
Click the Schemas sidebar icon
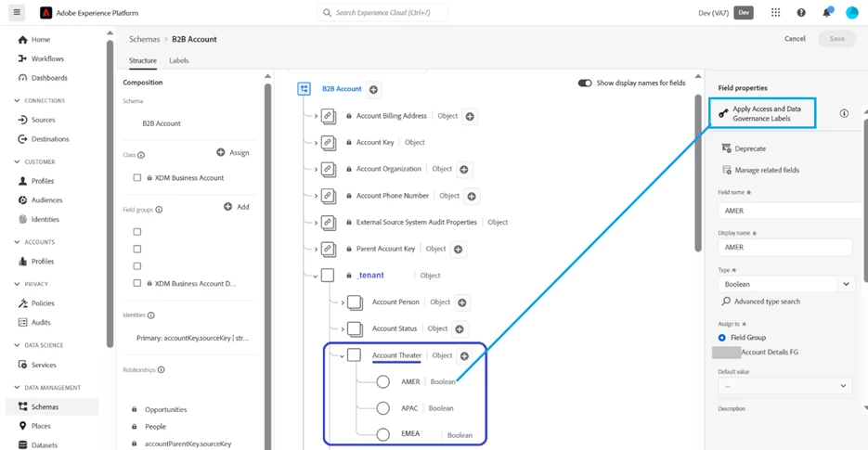point(22,406)
